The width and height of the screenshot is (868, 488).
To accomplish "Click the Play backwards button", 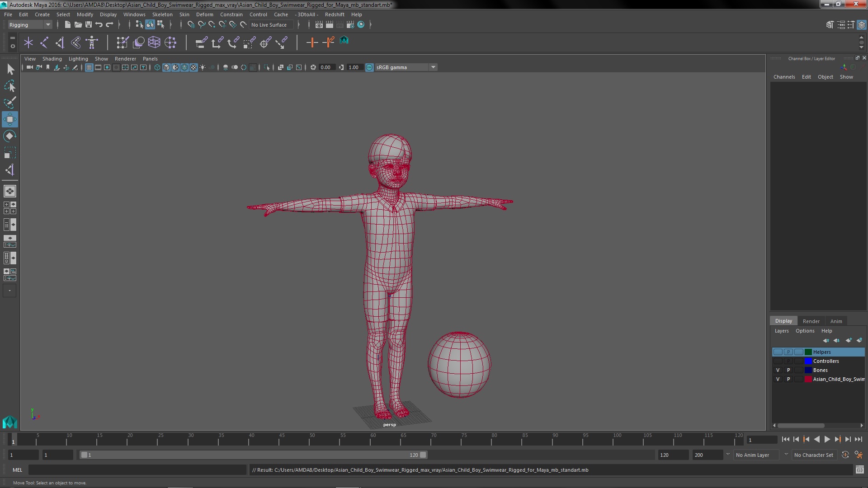I will pos(816,439).
